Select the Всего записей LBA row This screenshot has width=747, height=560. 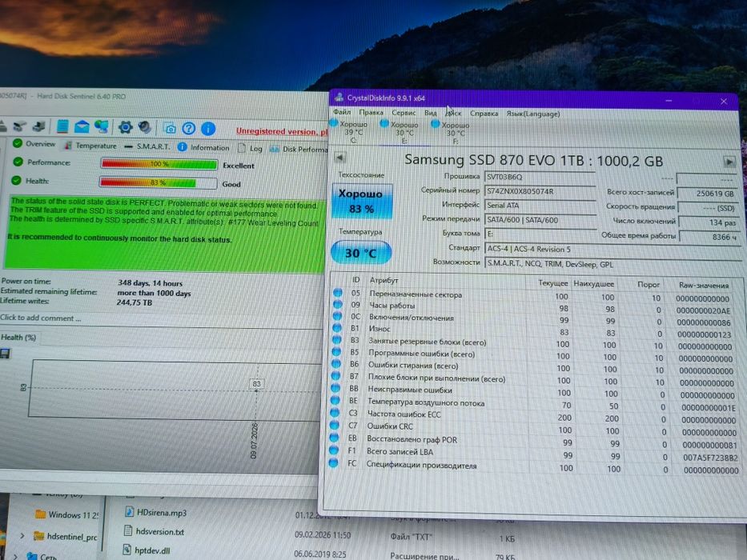[535, 454]
